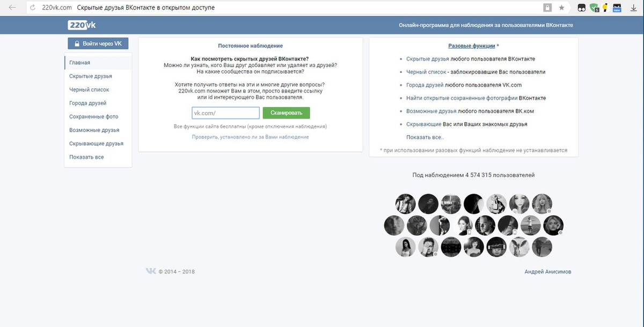Viewport: 644px width, 327px height.
Task: Open Возможные друзья link in functions list
Action: (x=431, y=111)
